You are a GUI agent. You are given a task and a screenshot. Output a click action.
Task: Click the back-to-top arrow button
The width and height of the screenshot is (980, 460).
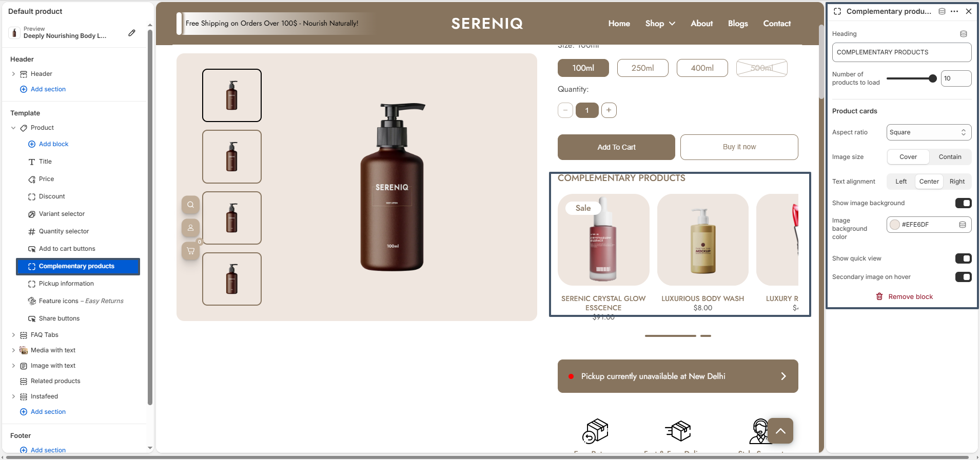tap(780, 431)
